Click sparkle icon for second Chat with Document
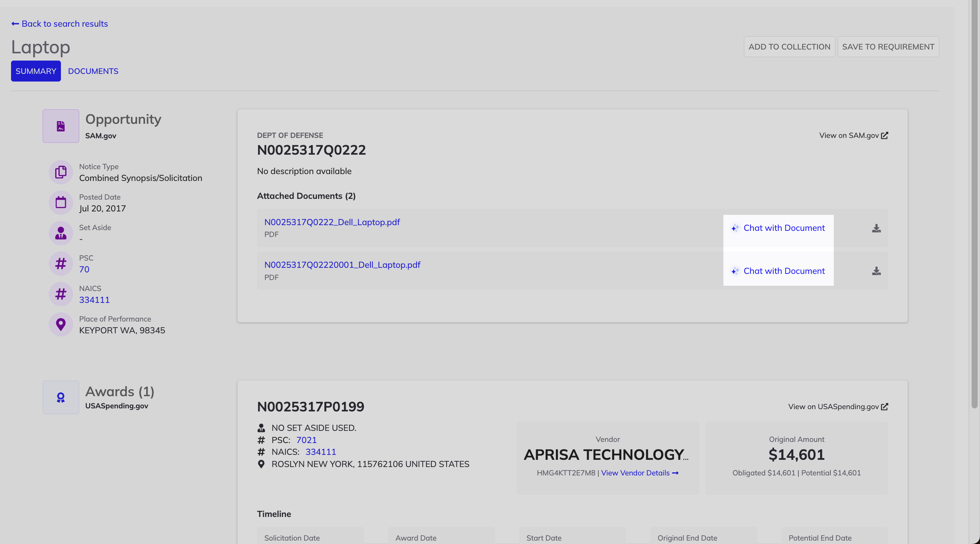Viewport: 980px width, 544px height. click(735, 271)
